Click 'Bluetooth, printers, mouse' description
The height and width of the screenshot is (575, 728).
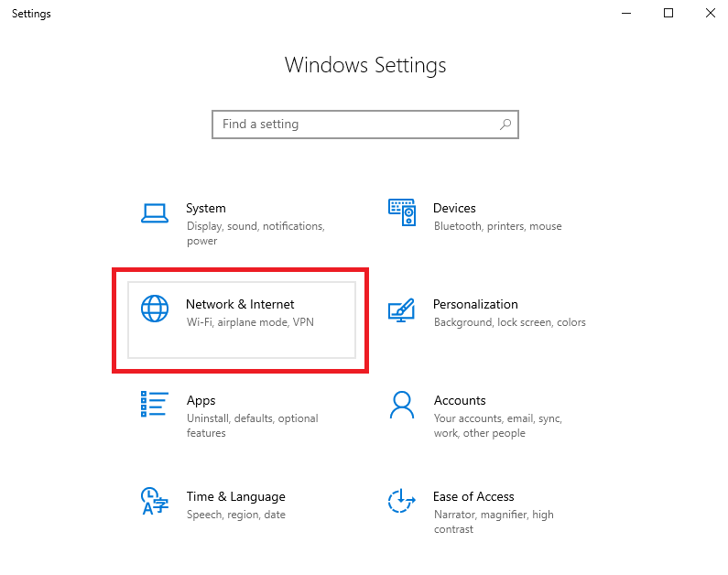(498, 226)
